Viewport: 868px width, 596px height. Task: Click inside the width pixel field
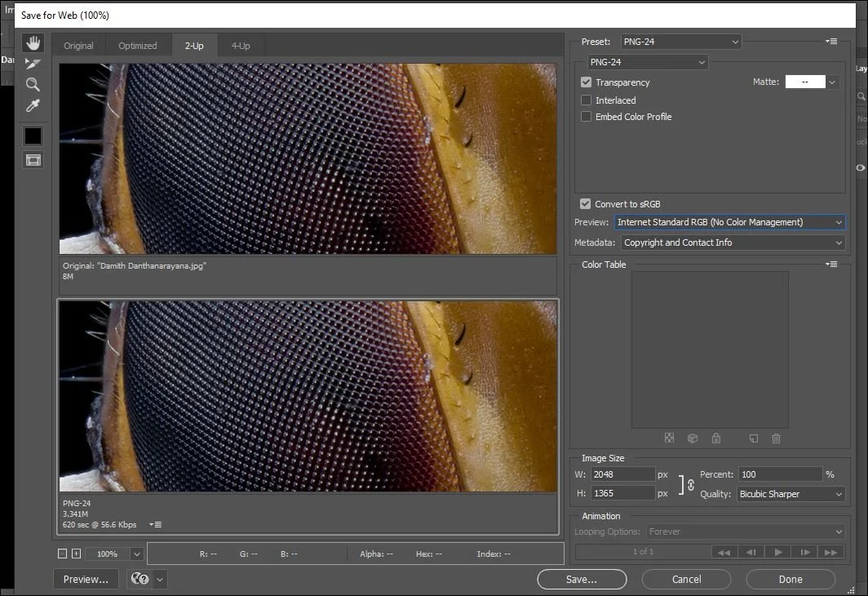pyautogui.click(x=622, y=474)
